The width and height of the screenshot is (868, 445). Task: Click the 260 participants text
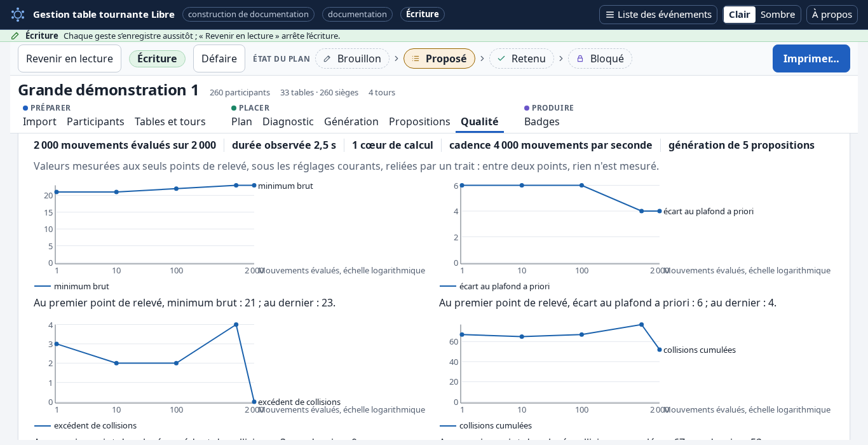240,92
